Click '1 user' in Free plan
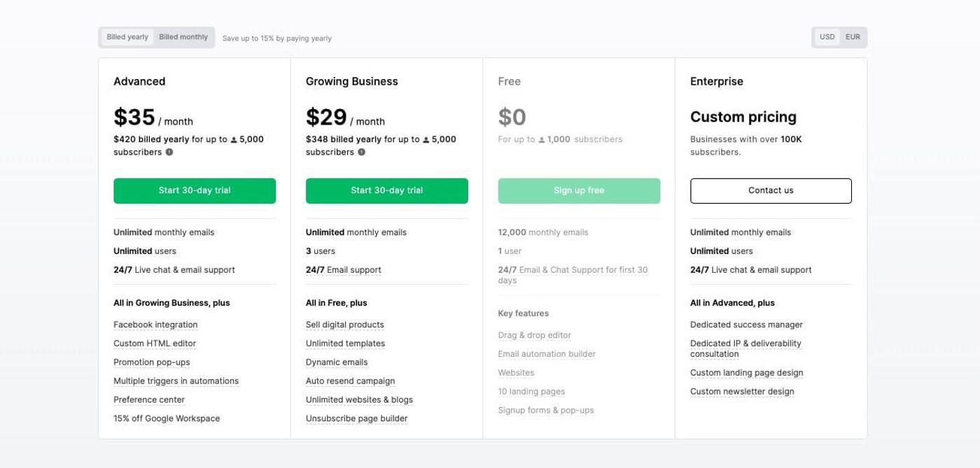Image resolution: width=980 pixels, height=468 pixels. point(510,251)
